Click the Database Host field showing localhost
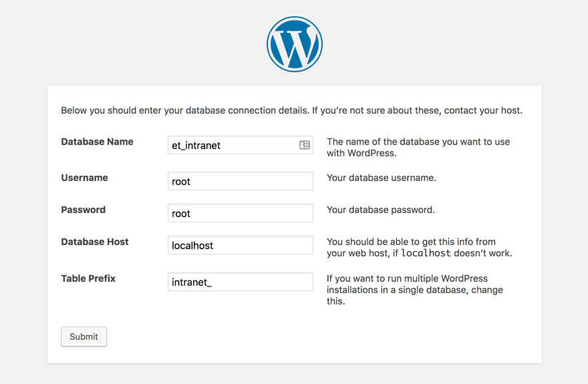Viewport: 588px width, 384px height. tap(240, 245)
